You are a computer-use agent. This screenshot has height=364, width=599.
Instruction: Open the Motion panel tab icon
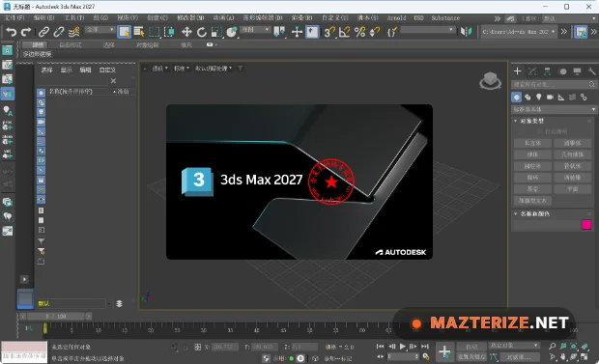pos(562,71)
